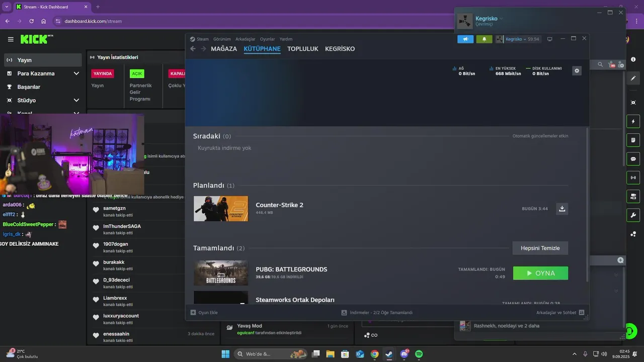Open Google Chrome taskbar icon

tap(374, 354)
